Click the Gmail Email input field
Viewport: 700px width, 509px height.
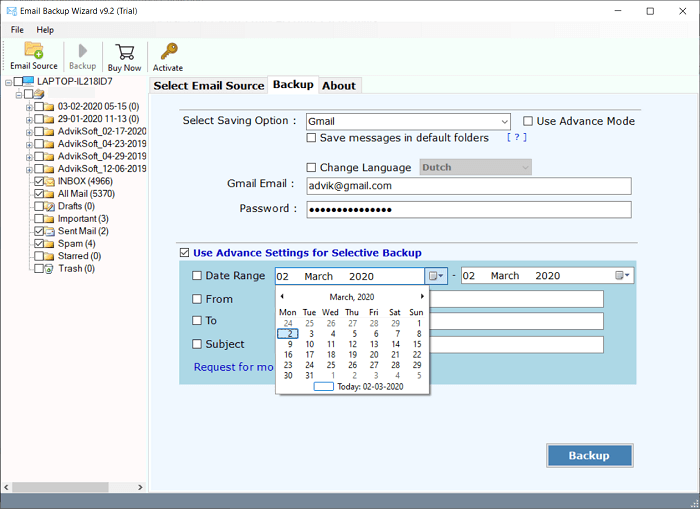(x=469, y=186)
